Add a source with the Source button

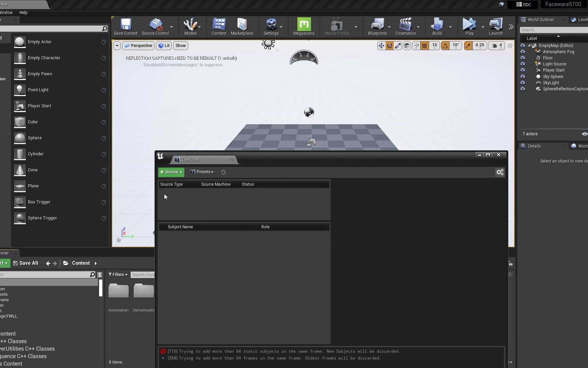click(171, 172)
